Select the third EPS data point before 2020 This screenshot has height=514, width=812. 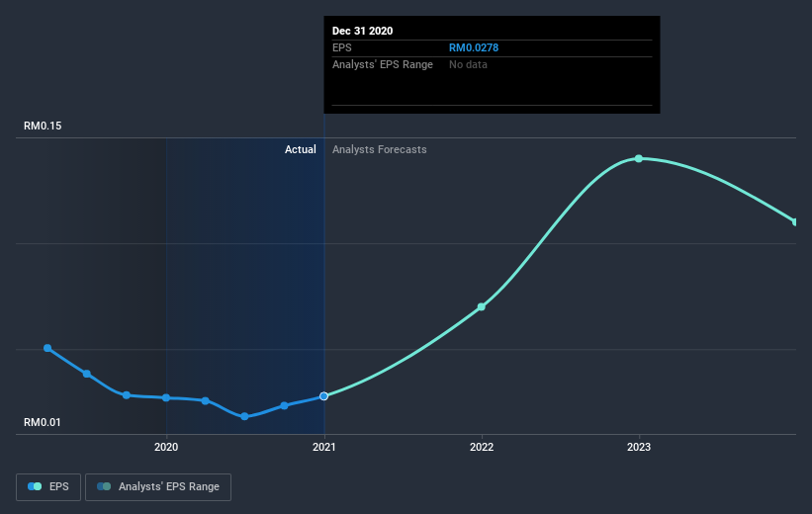(x=127, y=395)
